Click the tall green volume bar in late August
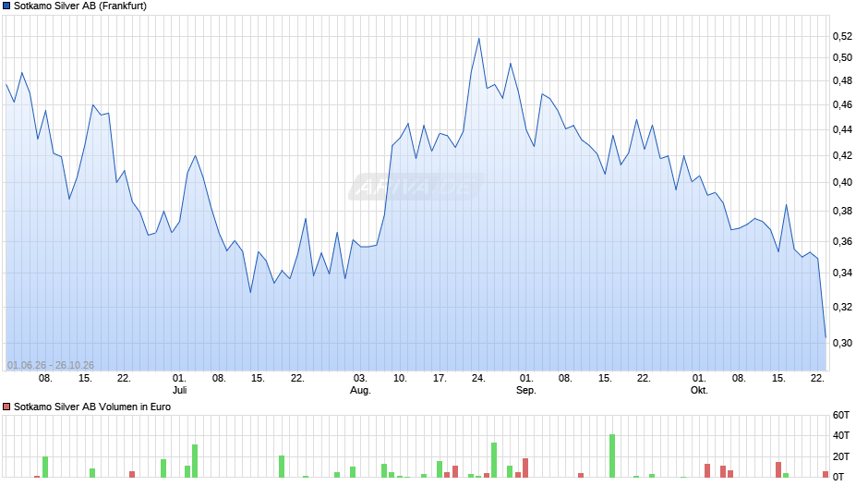Image resolution: width=868 pixels, height=486 pixels. 494,460
